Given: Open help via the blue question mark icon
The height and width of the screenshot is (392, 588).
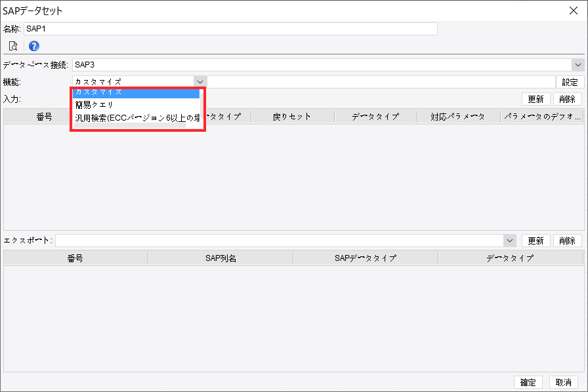Looking at the screenshot, I should pos(33,46).
